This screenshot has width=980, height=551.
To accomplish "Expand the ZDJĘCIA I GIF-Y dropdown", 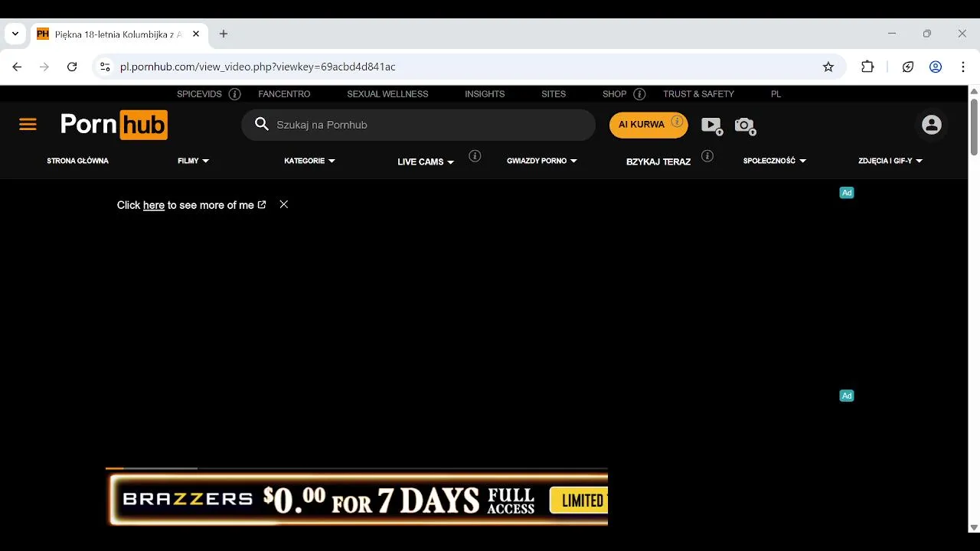I will (890, 161).
